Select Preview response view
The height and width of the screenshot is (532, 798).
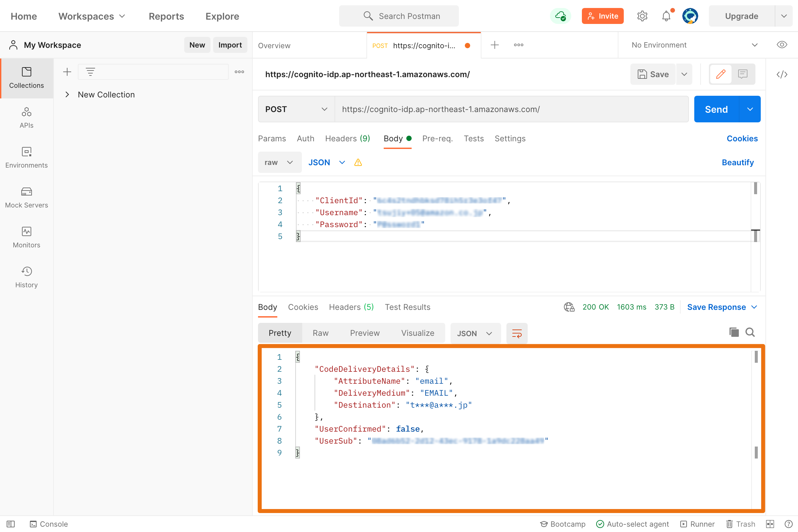coord(365,333)
